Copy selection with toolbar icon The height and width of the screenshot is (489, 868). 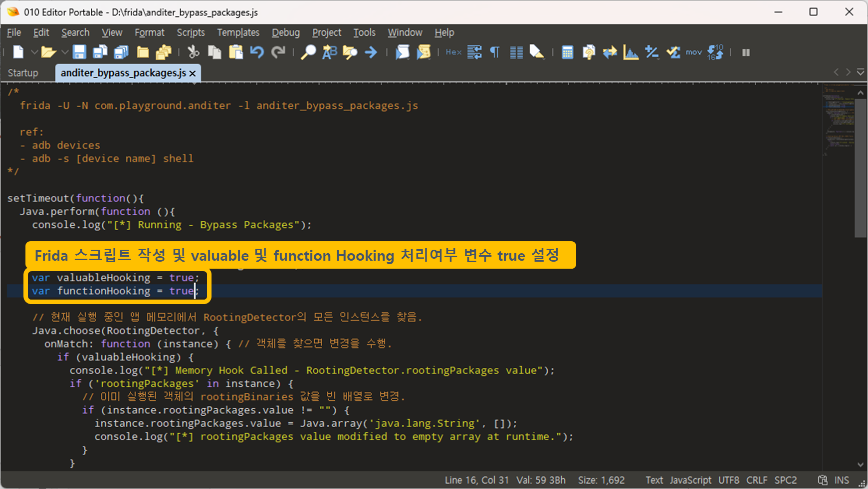click(x=215, y=52)
